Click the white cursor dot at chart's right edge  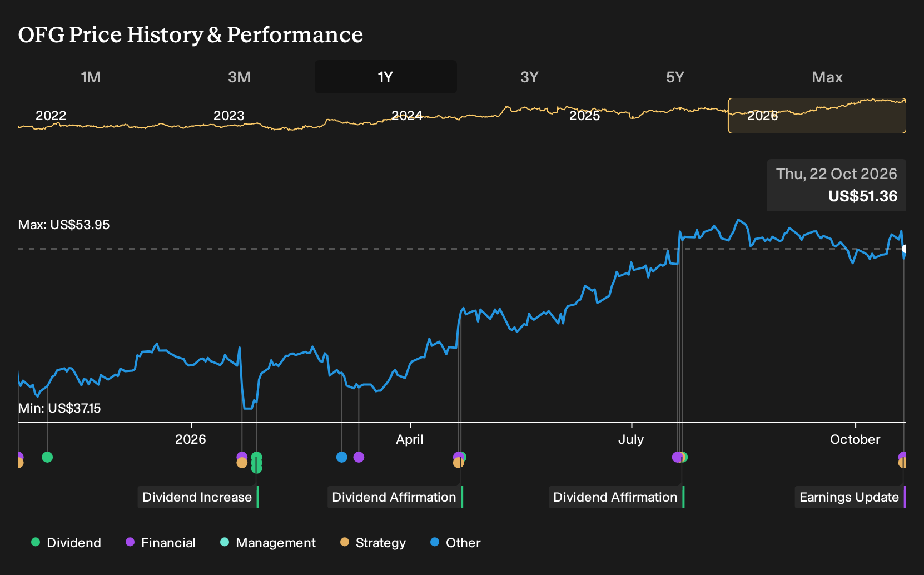click(x=905, y=249)
